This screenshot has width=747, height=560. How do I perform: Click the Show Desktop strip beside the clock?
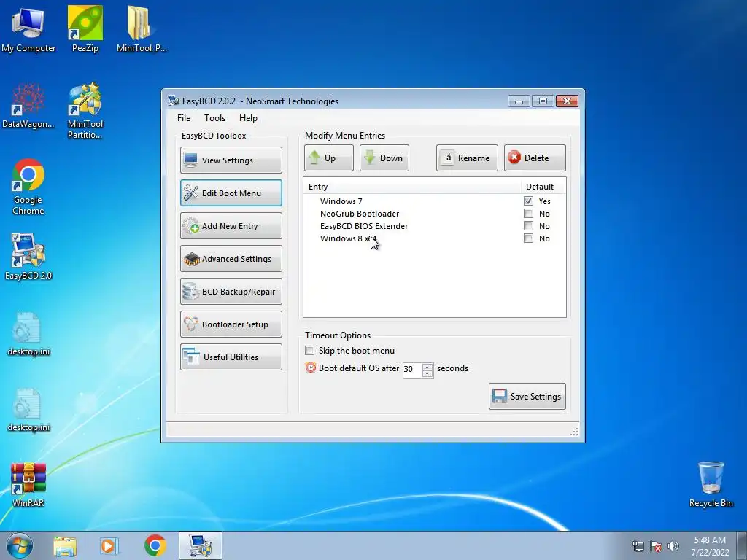click(x=741, y=545)
